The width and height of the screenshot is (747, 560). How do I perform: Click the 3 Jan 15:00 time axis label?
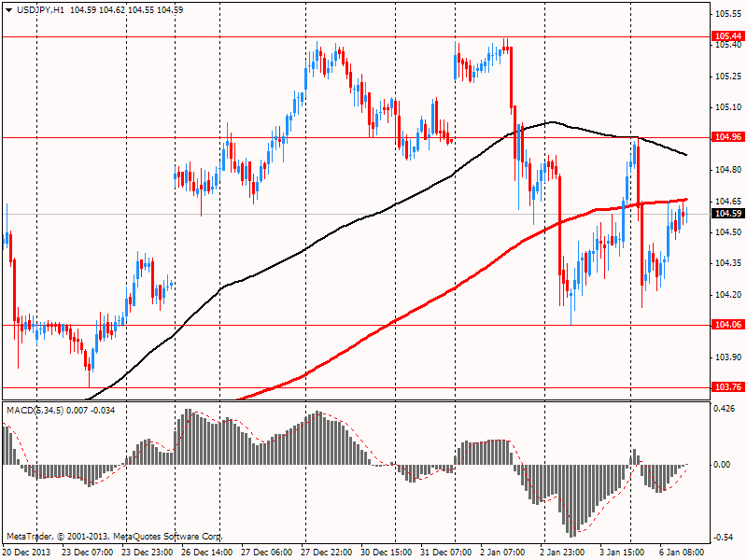[x=622, y=552]
